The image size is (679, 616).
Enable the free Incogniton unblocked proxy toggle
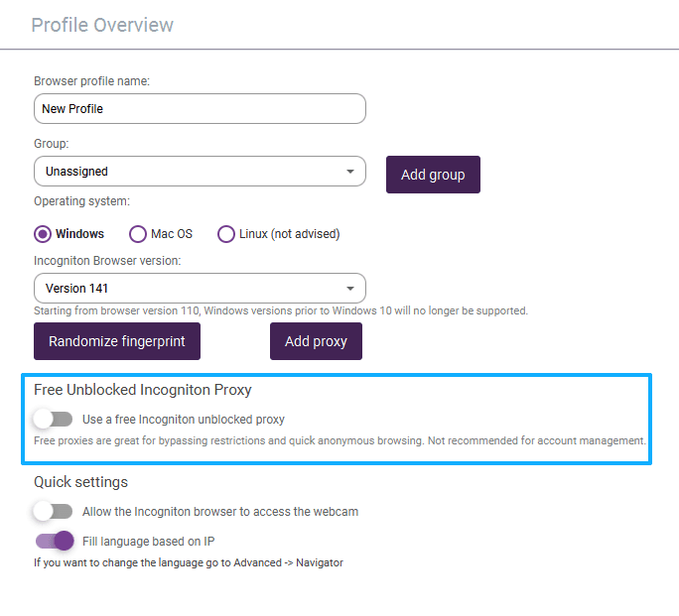53,419
